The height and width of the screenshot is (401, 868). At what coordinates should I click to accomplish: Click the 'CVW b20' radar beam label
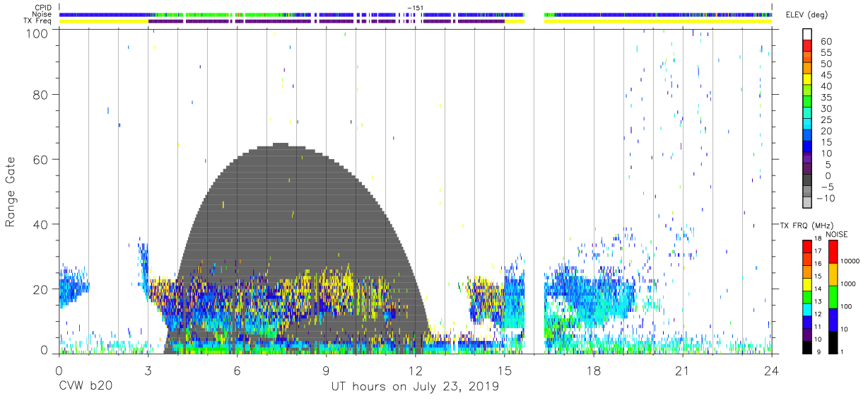(87, 387)
